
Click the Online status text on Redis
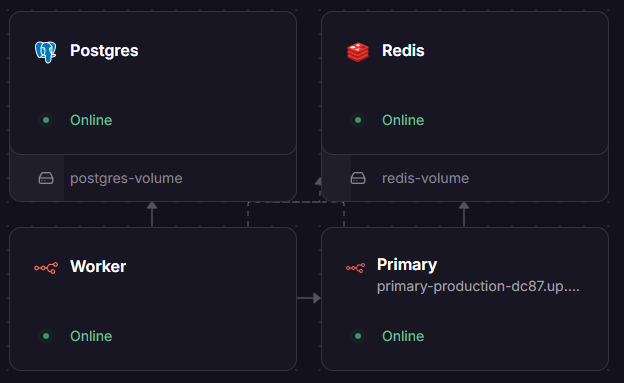(403, 120)
